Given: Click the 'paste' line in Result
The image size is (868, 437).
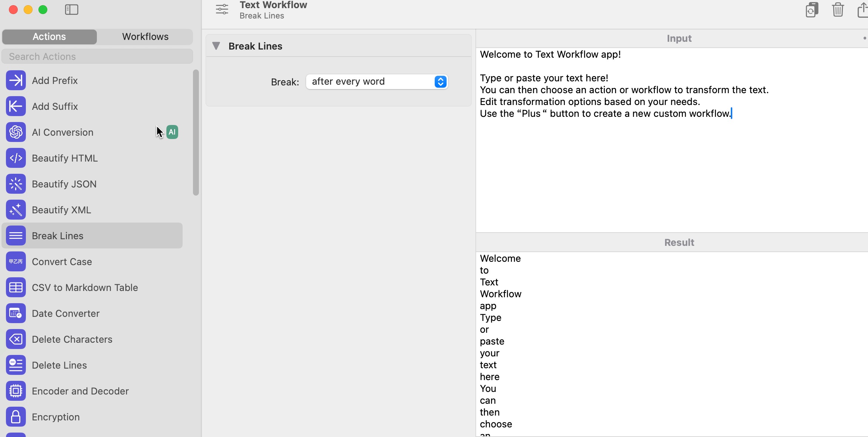Looking at the screenshot, I should (492, 341).
